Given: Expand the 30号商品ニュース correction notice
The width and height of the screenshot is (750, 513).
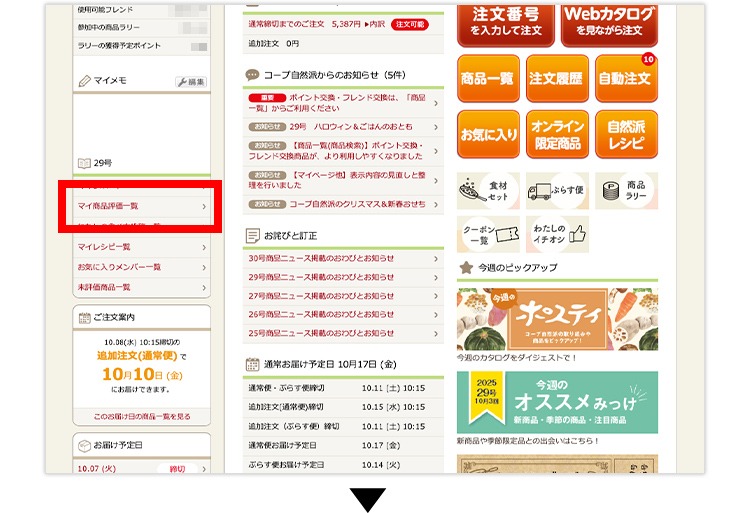Looking at the screenshot, I should click(x=342, y=258).
